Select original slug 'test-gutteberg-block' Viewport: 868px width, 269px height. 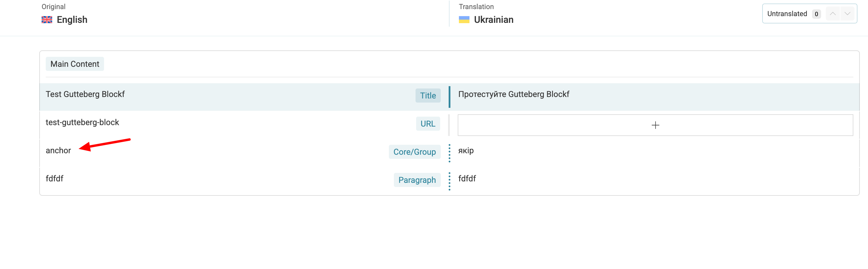click(83, 122)
